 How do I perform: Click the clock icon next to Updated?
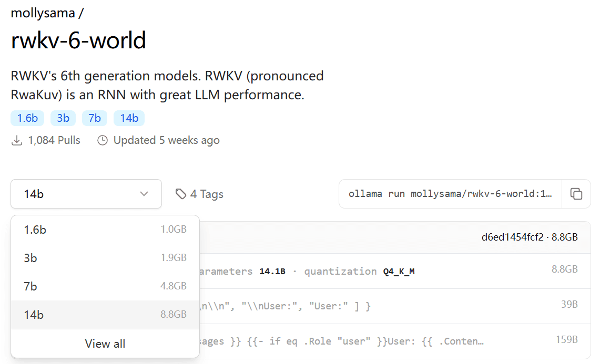[x=103, y=140]
